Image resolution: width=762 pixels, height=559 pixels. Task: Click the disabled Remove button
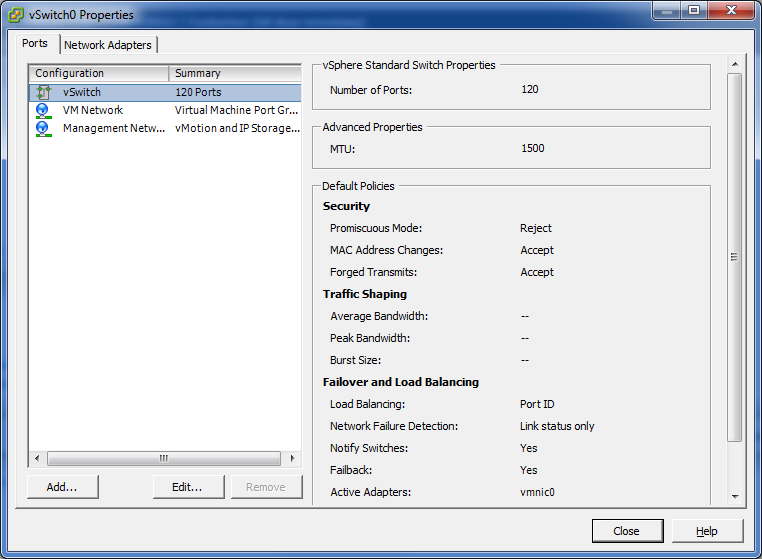266,487
